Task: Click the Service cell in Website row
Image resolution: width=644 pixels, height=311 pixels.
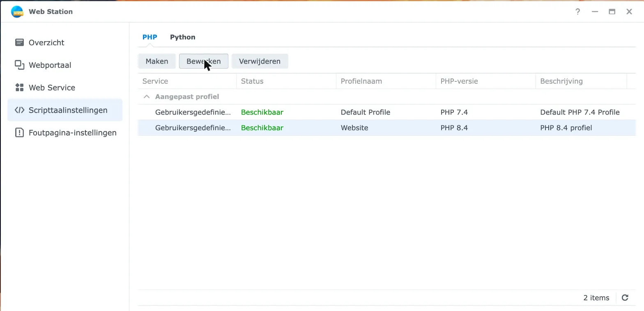Action: [193, 128]
